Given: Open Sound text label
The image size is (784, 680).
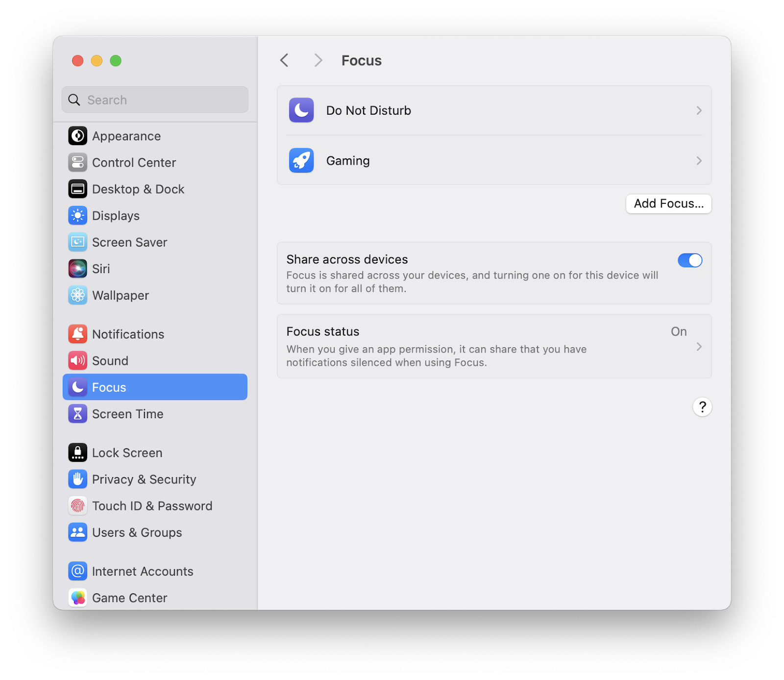Looking at the screenshot, I should pos(110,361).
